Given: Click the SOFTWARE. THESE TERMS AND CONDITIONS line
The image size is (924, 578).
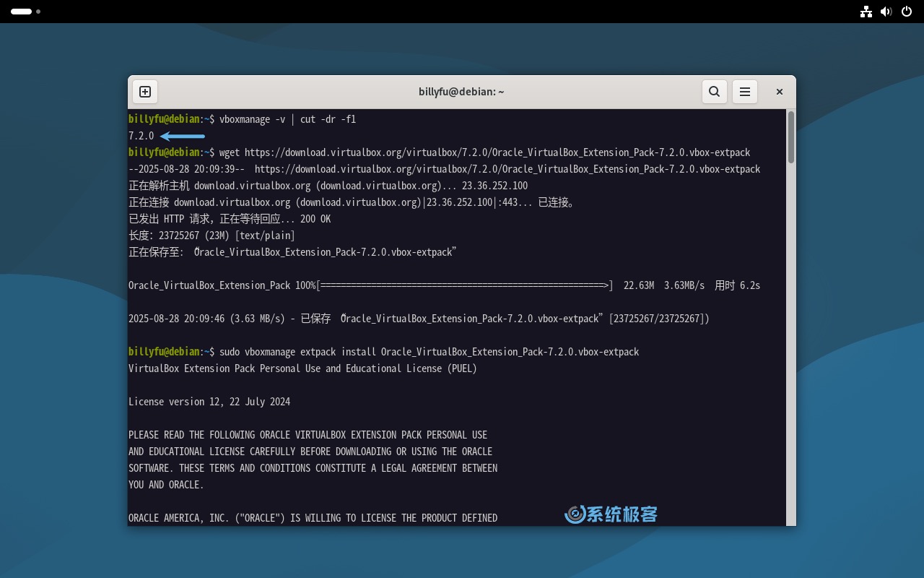Looking at the screenshot, I should 313,468.
